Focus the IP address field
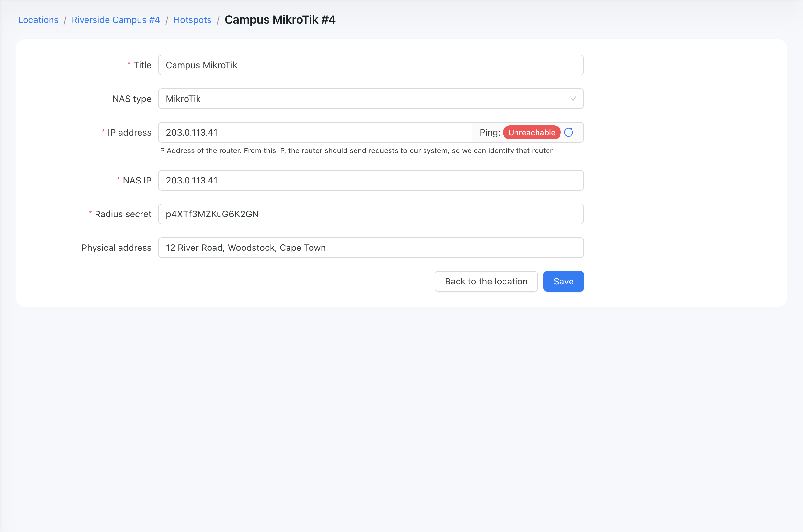 coord(315,132)
